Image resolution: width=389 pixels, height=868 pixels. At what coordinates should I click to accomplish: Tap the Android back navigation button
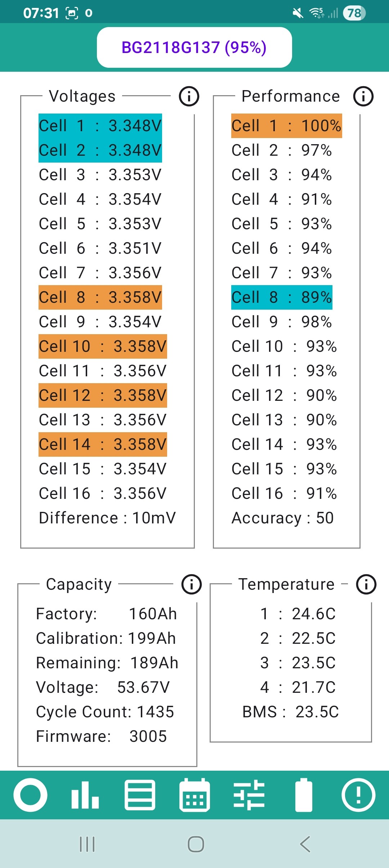(305, 844)
